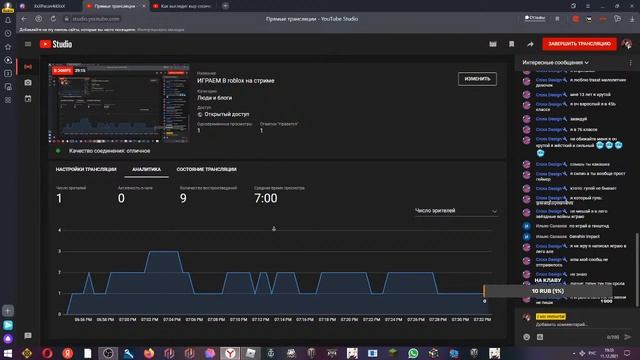This screenshot has width=640, height=360.
Task: Switch to the Настройки трансляции tab
Action: coord(86,169)
